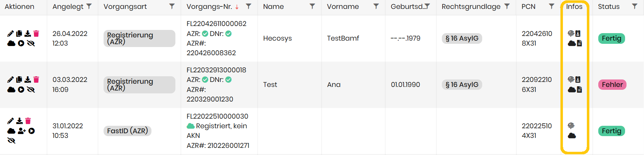The width and height of the screenshot is (644, 155).
Task: Click the § 16 AsylG tag for Hecosys
Action: click(x=462, y=38)
